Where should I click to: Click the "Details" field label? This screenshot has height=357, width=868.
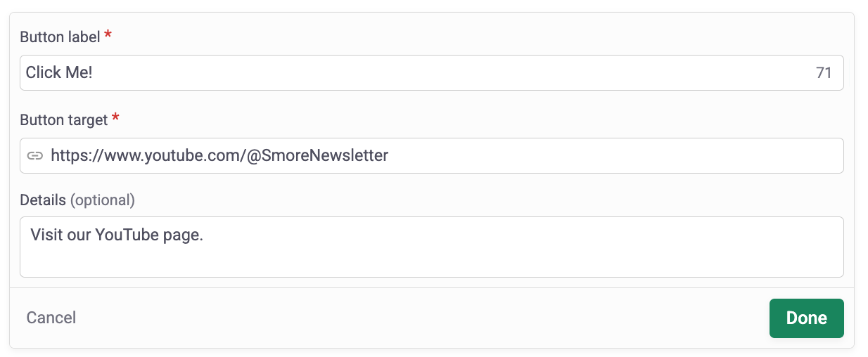click(43, 200)
